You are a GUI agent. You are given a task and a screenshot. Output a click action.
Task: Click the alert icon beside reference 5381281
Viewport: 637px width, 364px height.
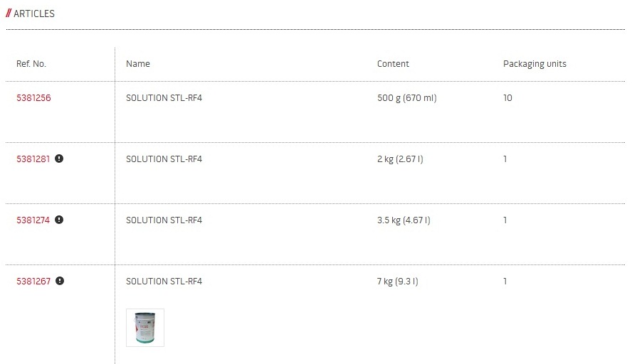[59, 159]
